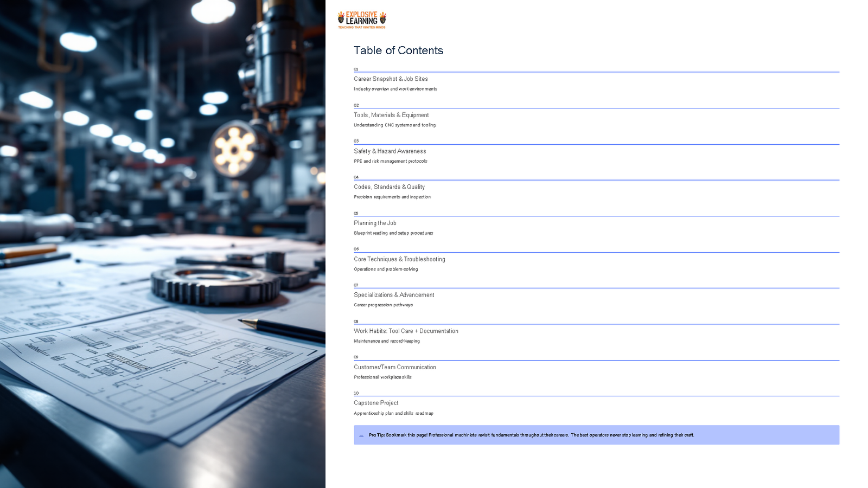Select the Safety & Hazard Awareness heading
The image size is (868, 488).
pos(390,151)
